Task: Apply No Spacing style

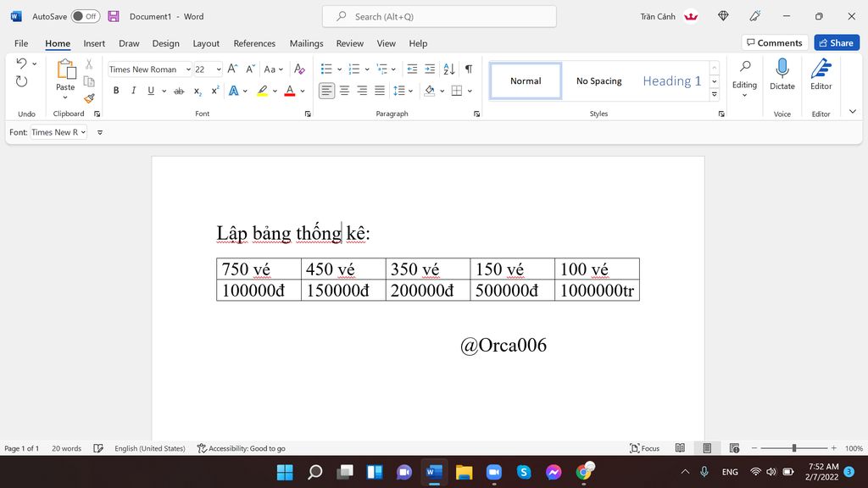Action: coord(599,80)
